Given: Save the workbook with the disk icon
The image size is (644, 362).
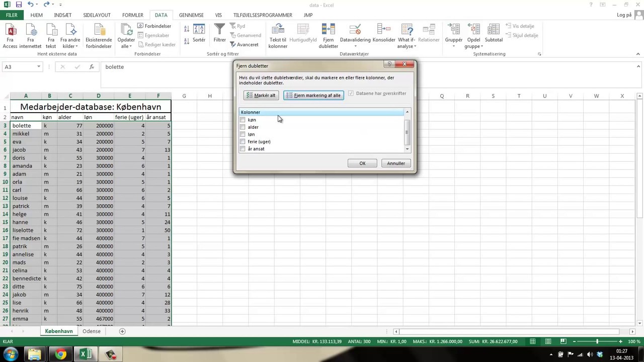Looking at the screenshot, I should [19, 5].
